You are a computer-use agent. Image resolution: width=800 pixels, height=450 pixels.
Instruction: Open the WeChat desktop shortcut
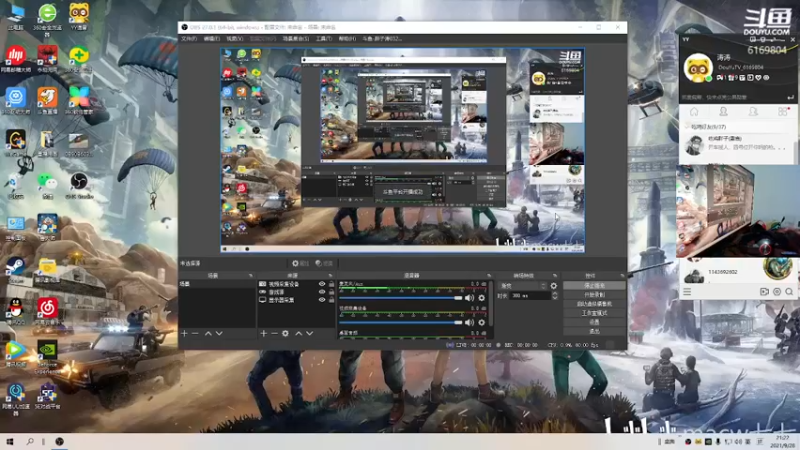47,185
